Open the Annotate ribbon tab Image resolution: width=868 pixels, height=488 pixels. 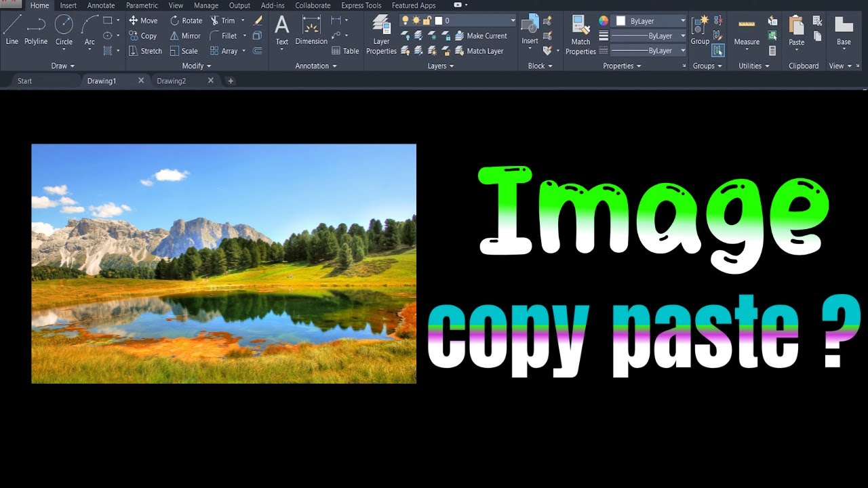(101, 5)
